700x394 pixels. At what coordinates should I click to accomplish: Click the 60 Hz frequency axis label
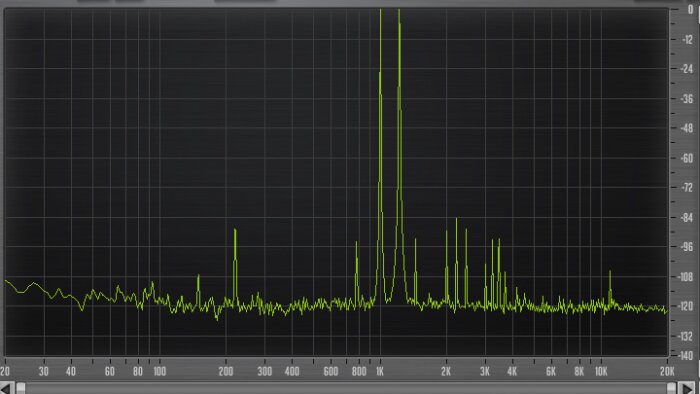click(110, 371)
